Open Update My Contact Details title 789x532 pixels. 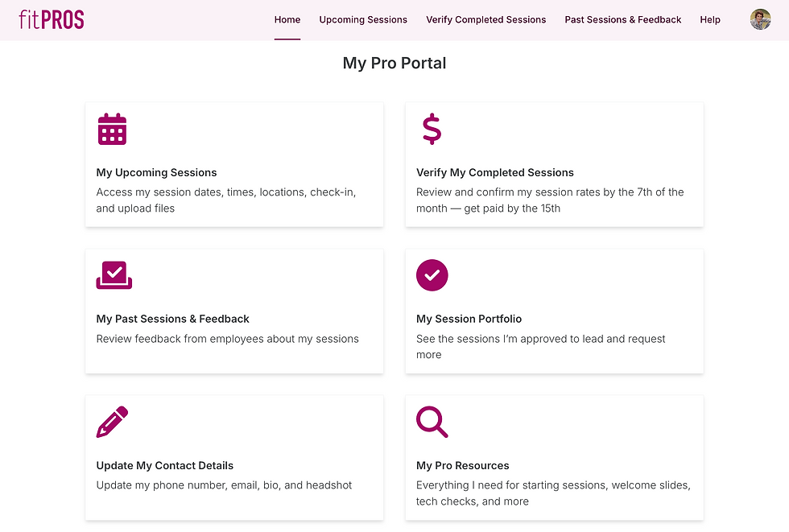[x=164, y=466]
